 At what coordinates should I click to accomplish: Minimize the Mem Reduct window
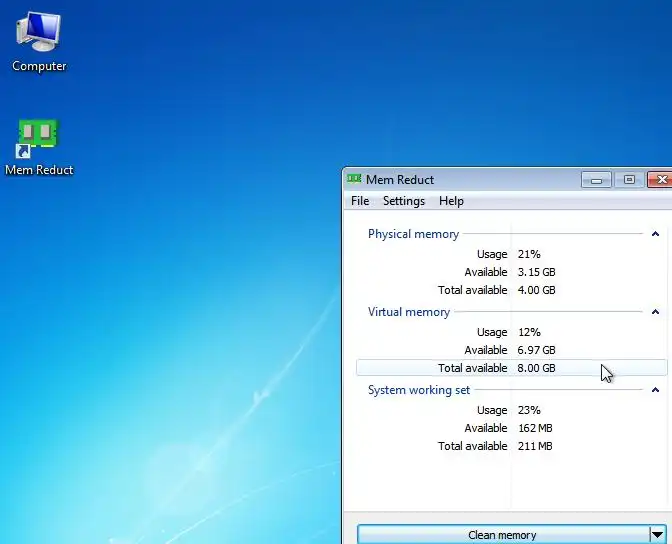[x=596, y=180]
